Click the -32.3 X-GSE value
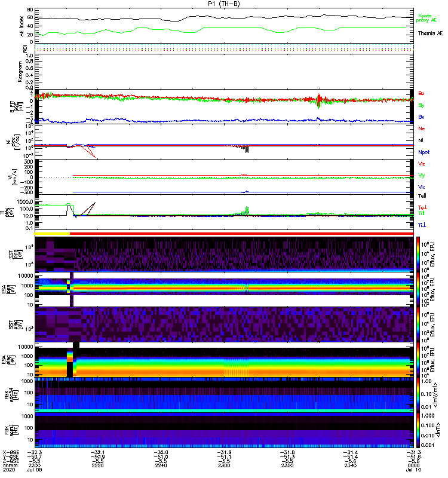The width and height of the screenshot is (448, 478). point(35,453)
